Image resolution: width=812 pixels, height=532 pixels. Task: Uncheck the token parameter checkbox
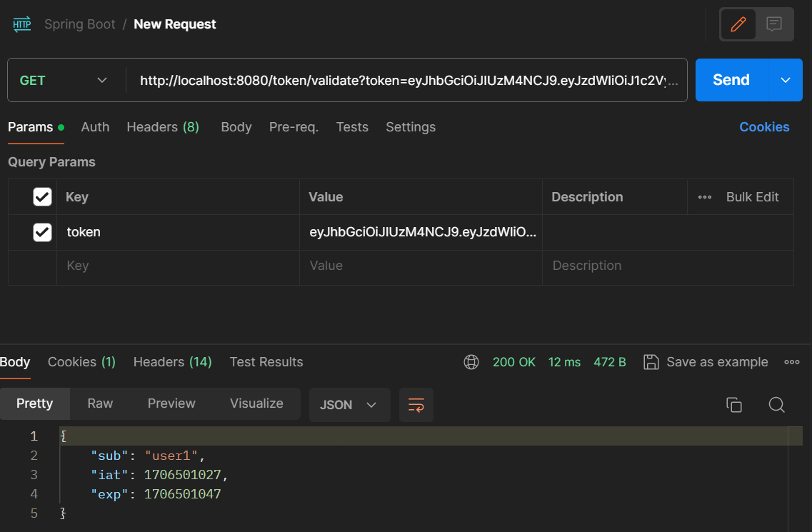pos(42,232)
